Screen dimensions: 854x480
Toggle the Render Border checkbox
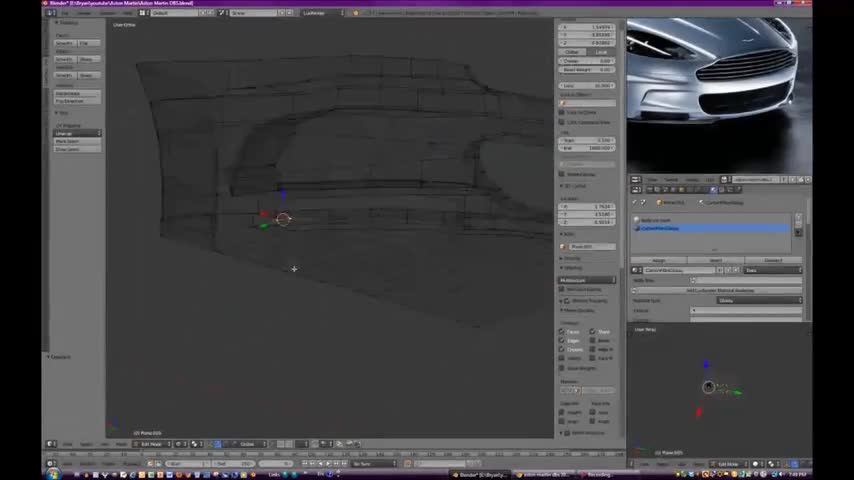[562, 174]
